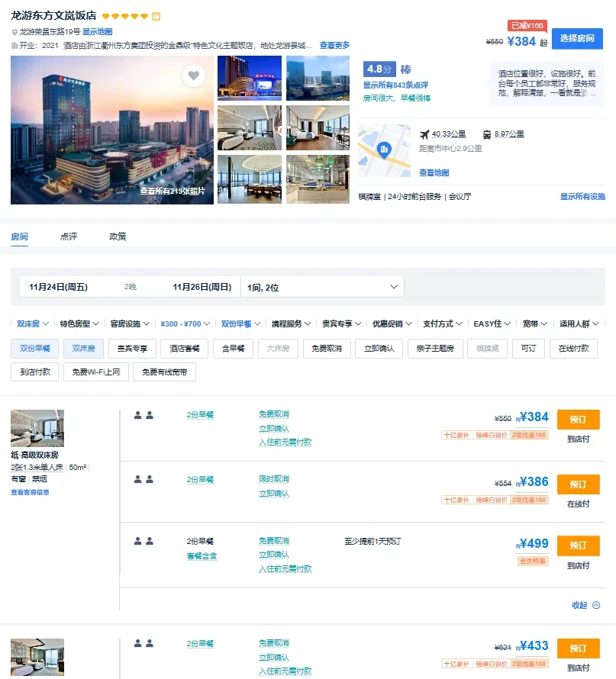The height and width of the screenshot is (679, 616).
Task: Click the diamond rating icons beside hotel name
Action: (124, 16)
